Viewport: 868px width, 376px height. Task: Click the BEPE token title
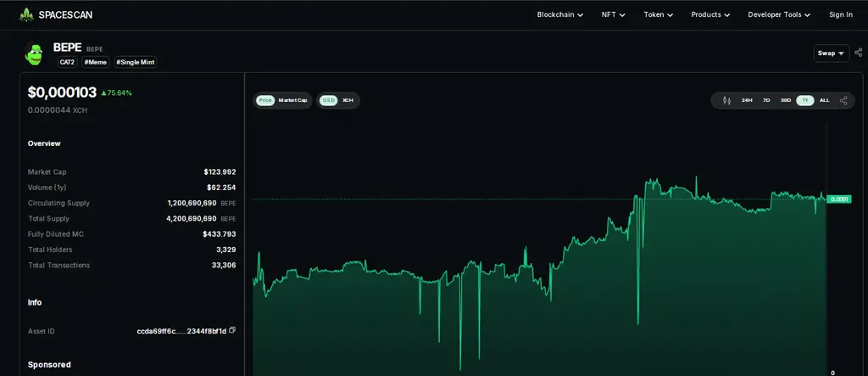click(68, 48)
